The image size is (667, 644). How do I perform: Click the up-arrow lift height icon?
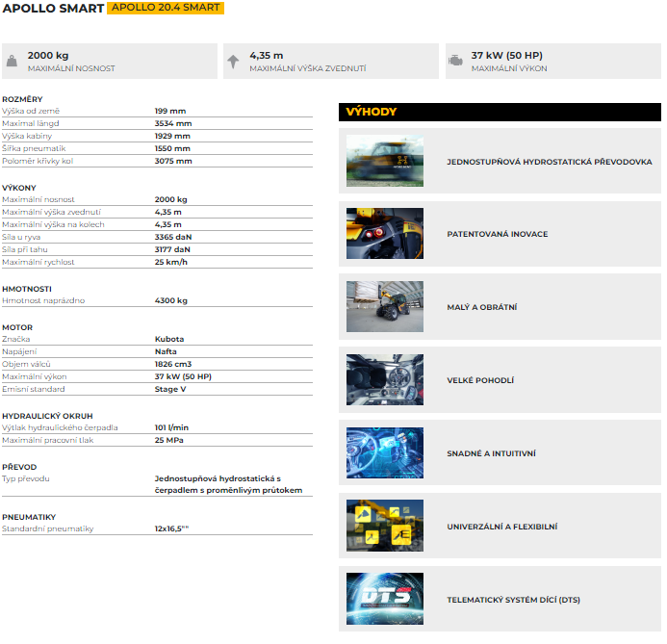(x=233, y=62)
